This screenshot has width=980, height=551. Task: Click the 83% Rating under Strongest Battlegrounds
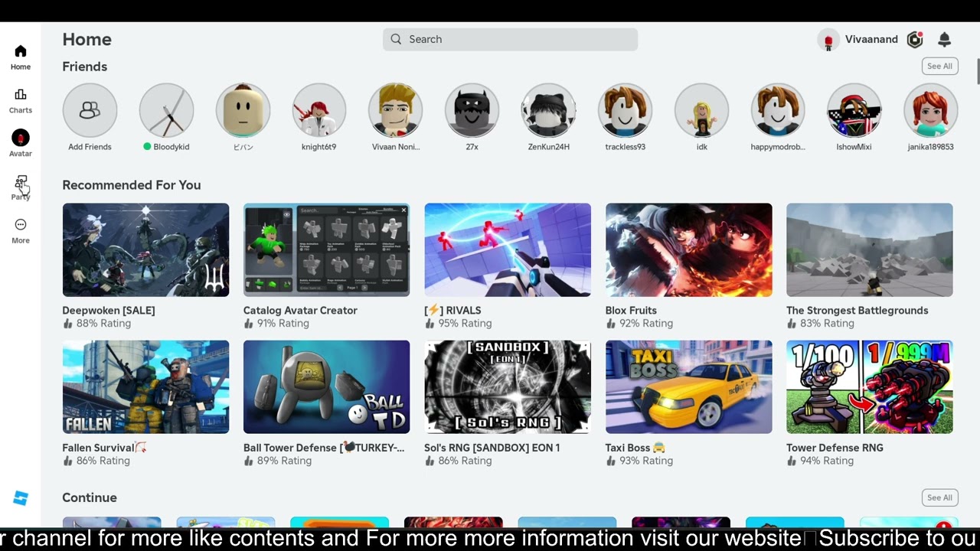click(x=827, y=324)
